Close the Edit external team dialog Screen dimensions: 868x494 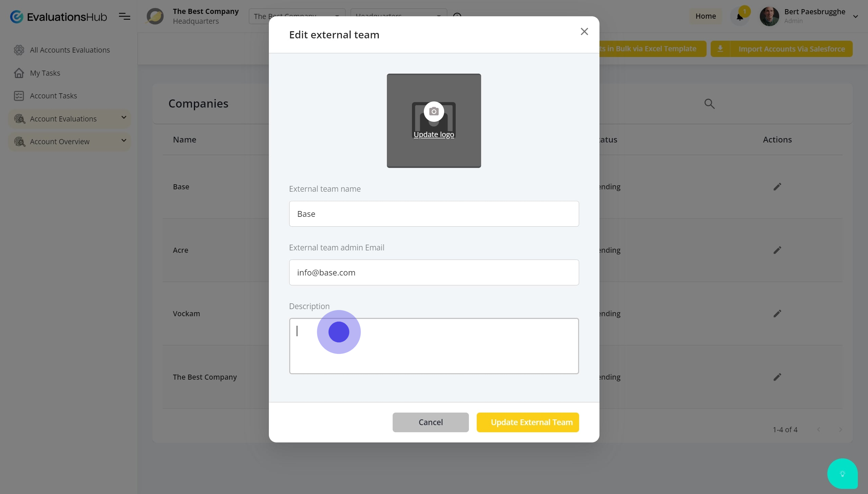[x=584, y=32]
